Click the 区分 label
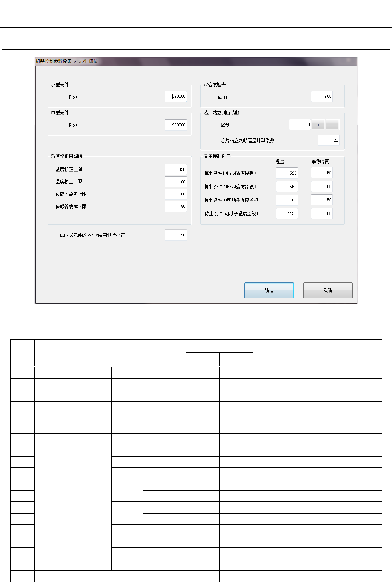The height and width of the screenshot is (582, 392). [x=225, y=125]
